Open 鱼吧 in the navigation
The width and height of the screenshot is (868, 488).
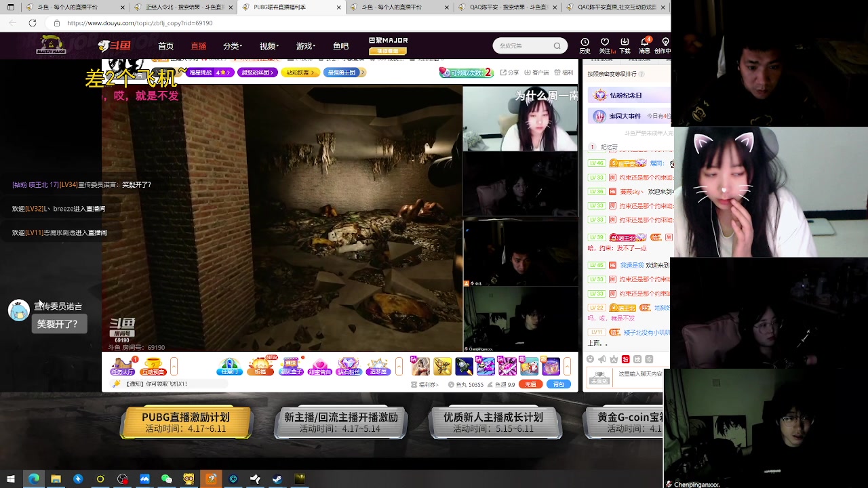point(340,46)
